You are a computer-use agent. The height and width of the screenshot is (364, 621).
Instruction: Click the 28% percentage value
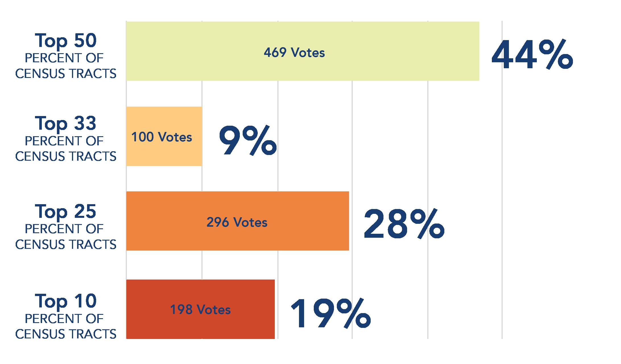pyautogui.click(x=404, y=224)
